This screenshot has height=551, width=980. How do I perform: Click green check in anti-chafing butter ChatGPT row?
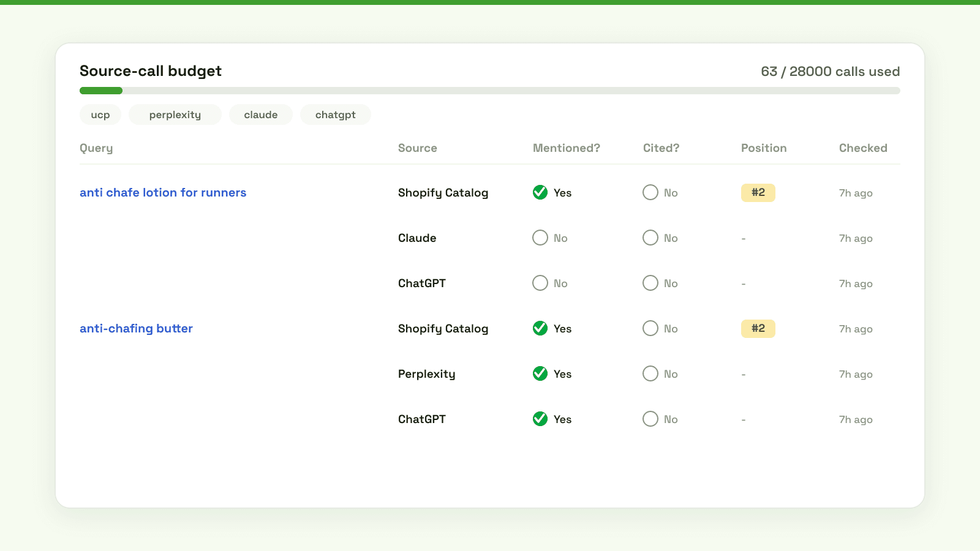540,419
